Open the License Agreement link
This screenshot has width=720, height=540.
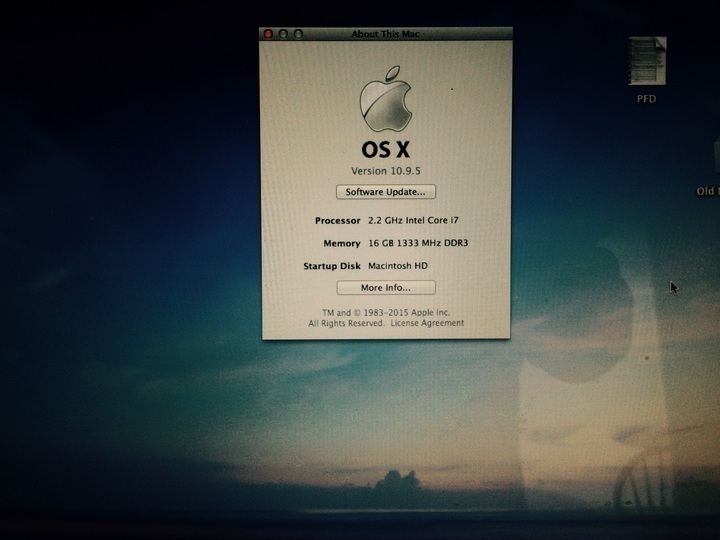(x=427, y=323)
